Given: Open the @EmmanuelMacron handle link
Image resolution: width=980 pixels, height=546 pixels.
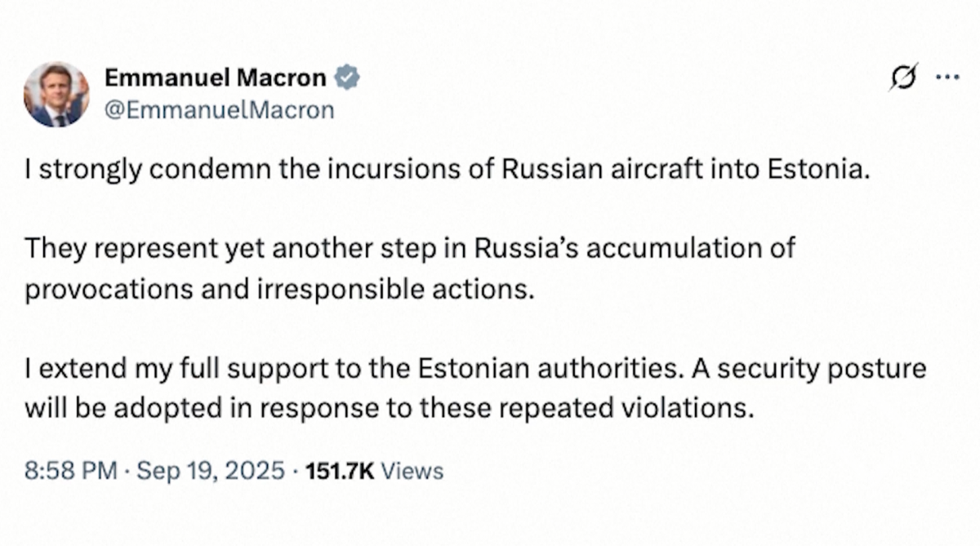Looking at the screenshot, I should click(220, 110).
